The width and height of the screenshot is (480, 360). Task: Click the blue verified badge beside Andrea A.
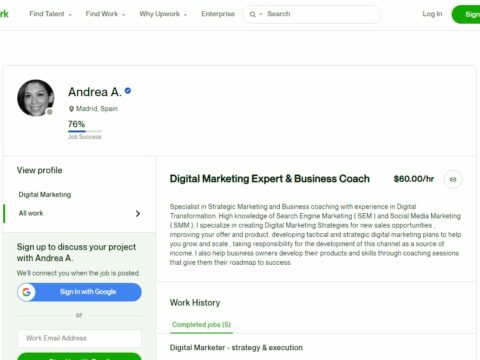click(128, 91)
